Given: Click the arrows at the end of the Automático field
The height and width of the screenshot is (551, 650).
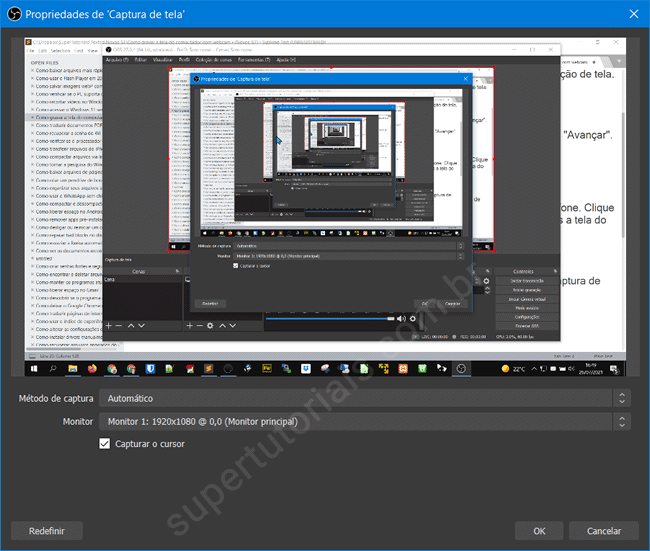Looking at the screenshot, I should point(623,398).
